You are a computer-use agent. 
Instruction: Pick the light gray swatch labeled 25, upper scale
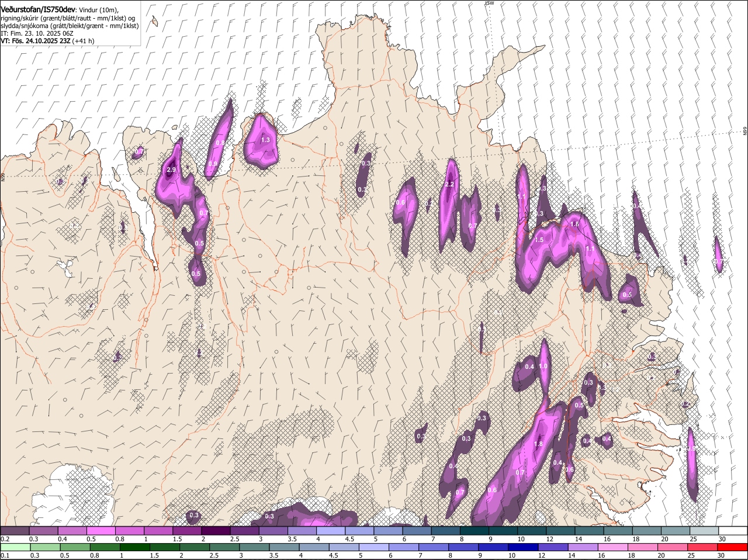704,531
